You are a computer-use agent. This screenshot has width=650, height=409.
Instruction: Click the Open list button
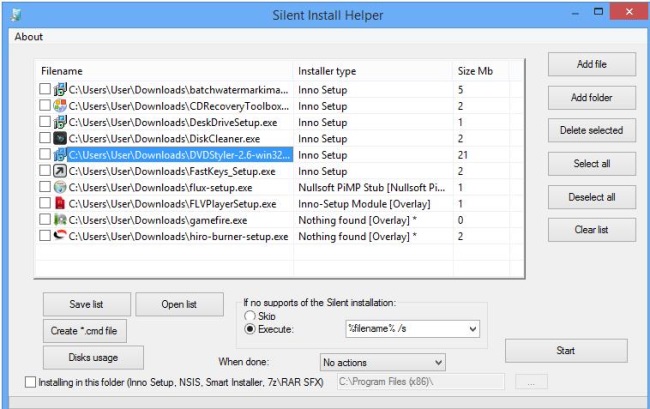pos(179,304)
